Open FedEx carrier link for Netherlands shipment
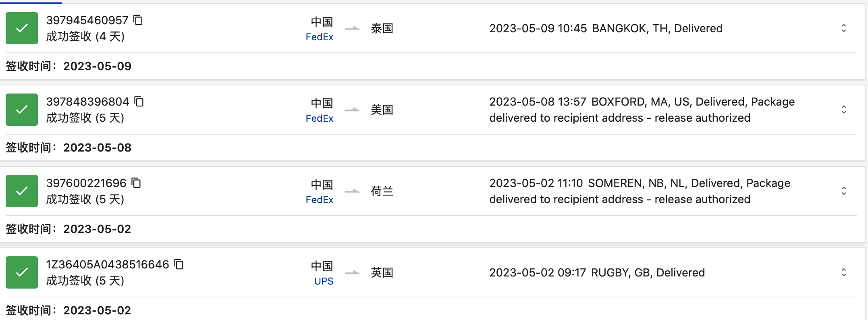 319,200
